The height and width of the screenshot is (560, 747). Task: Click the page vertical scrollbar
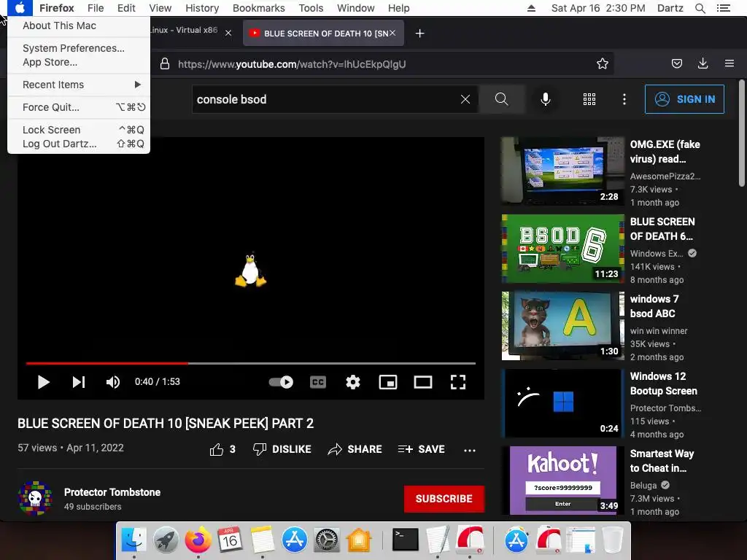point(741,133)
